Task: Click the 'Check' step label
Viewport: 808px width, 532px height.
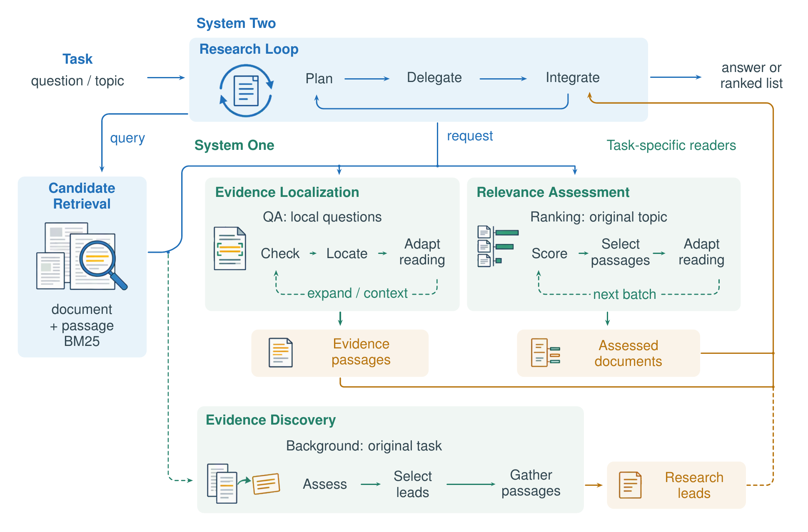Action: click(280, 254)
